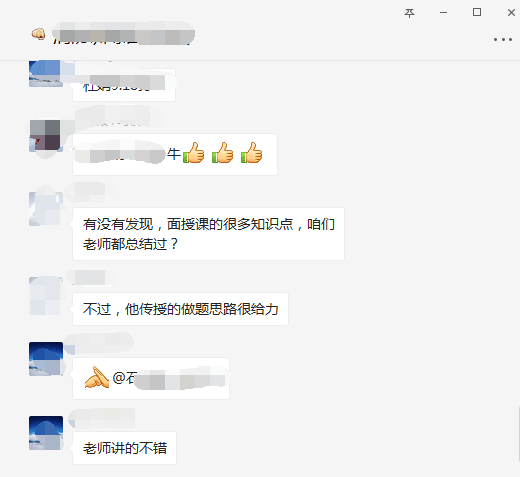
Task: Click the fist emoji beside the group title
Action: pos(38,34)
